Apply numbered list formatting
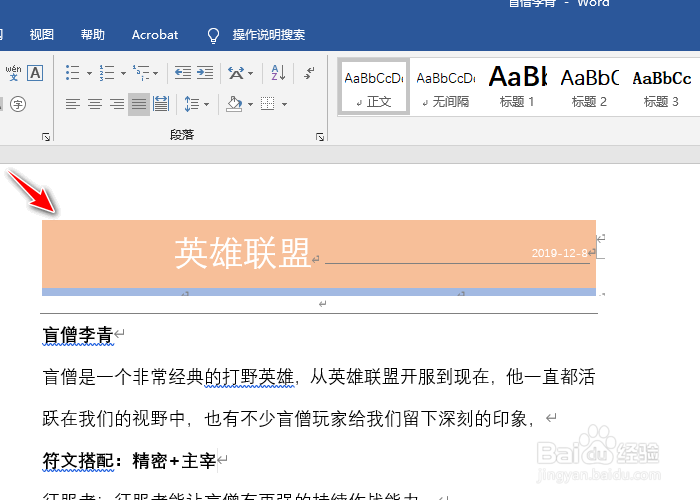This screenshot has height=500, width=700. pyautogui.click(x=107, y=73)
